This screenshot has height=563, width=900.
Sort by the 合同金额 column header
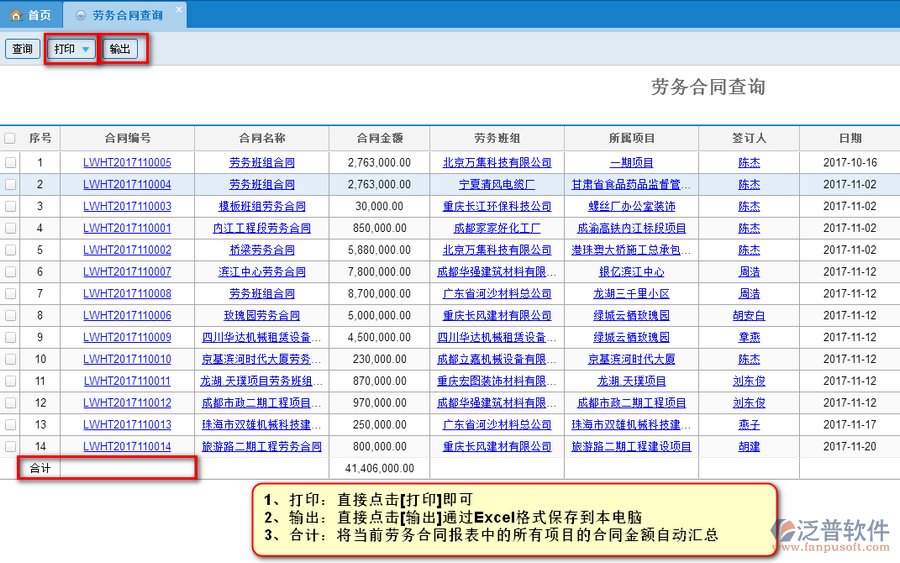pos(379,138)
